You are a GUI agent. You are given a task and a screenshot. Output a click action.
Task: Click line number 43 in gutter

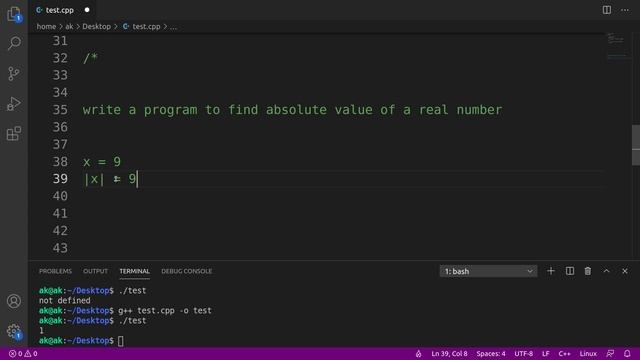pyautogui.click(x=60, y=248)
